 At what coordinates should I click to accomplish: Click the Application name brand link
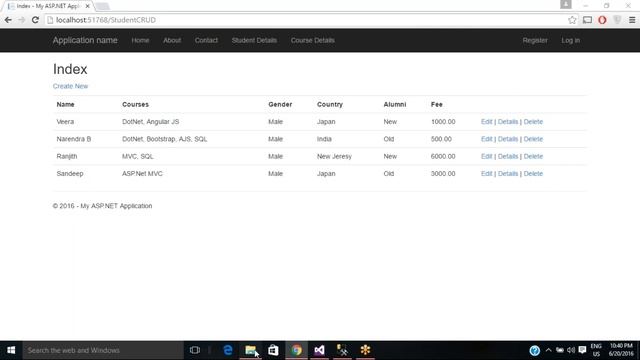coord(85,40)
